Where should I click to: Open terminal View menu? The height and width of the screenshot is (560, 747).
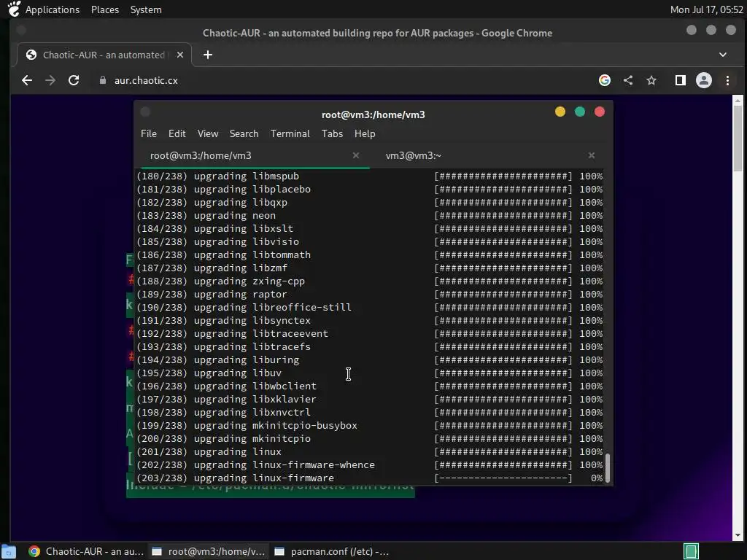click(x=208, y=134)
